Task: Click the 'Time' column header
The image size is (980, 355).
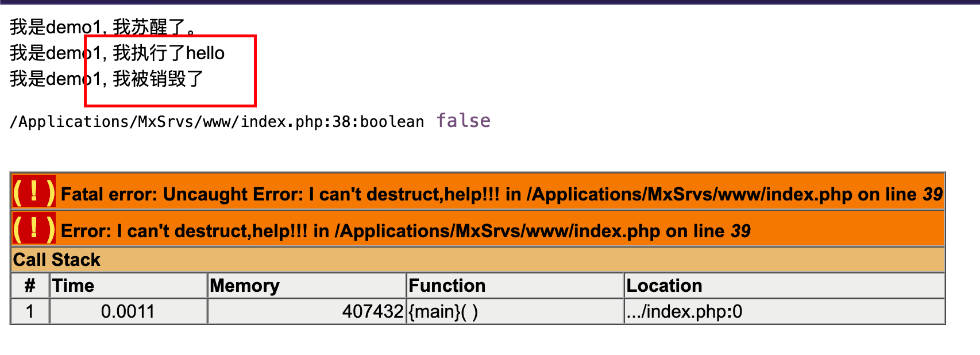Action: (129, 285)
